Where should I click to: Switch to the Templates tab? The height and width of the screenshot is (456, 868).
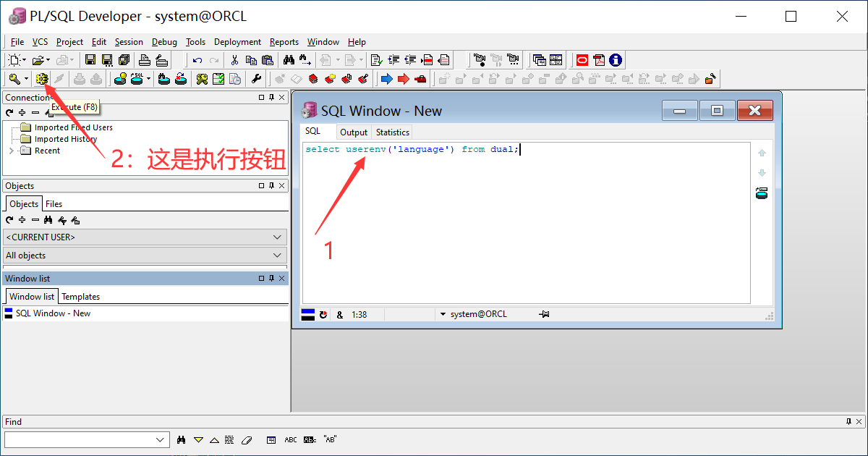pos(80,297)
